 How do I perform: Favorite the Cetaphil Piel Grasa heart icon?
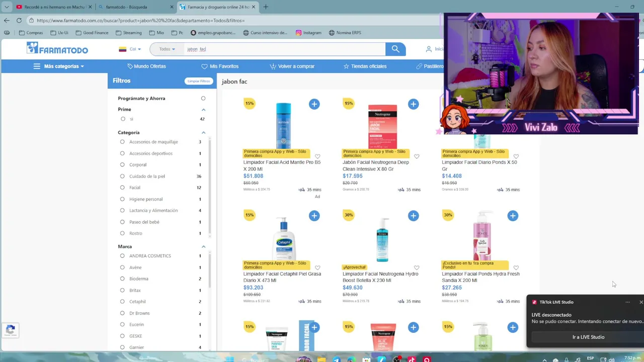[317, 268]
